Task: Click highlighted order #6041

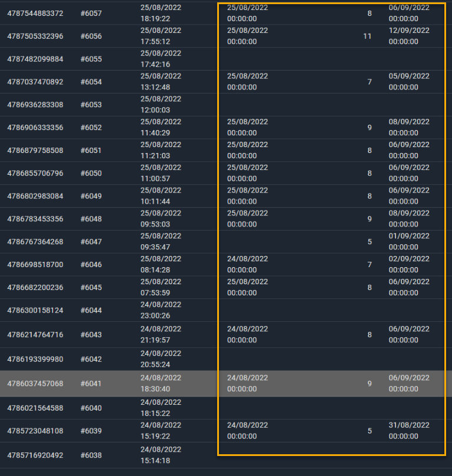Action: tap(91, 384)
